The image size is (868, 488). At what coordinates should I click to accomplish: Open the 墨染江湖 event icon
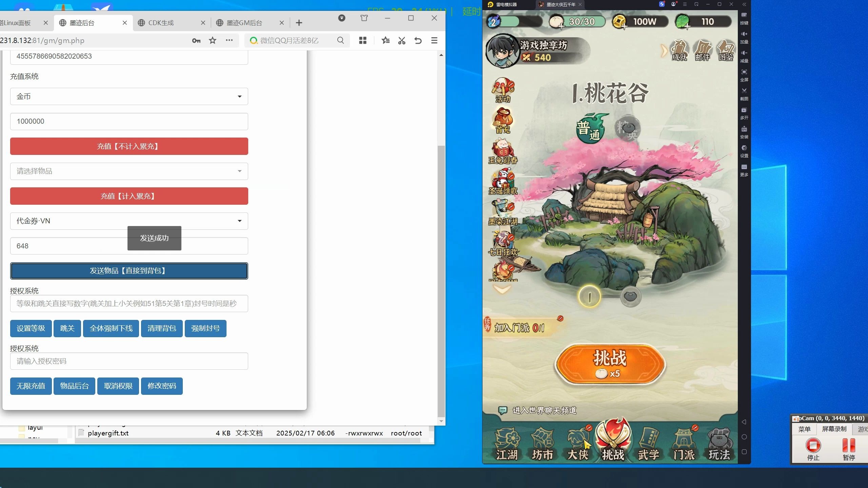coord(503,212)
